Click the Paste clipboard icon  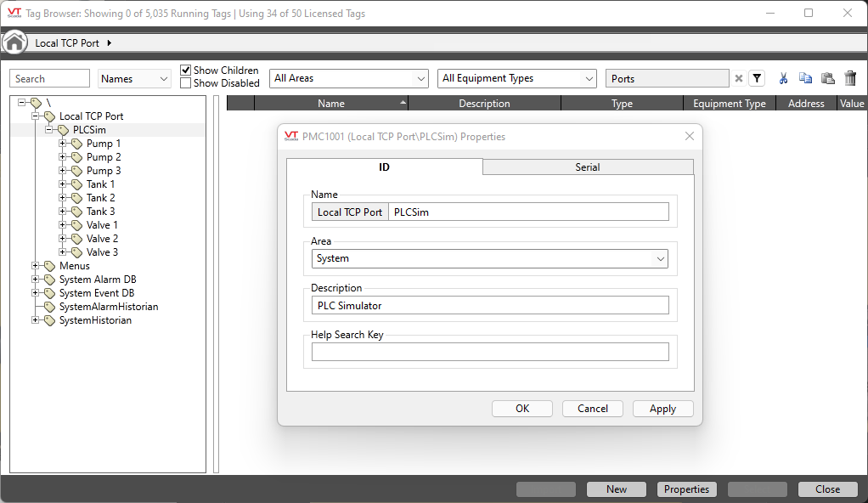click(x=827, y=78)
